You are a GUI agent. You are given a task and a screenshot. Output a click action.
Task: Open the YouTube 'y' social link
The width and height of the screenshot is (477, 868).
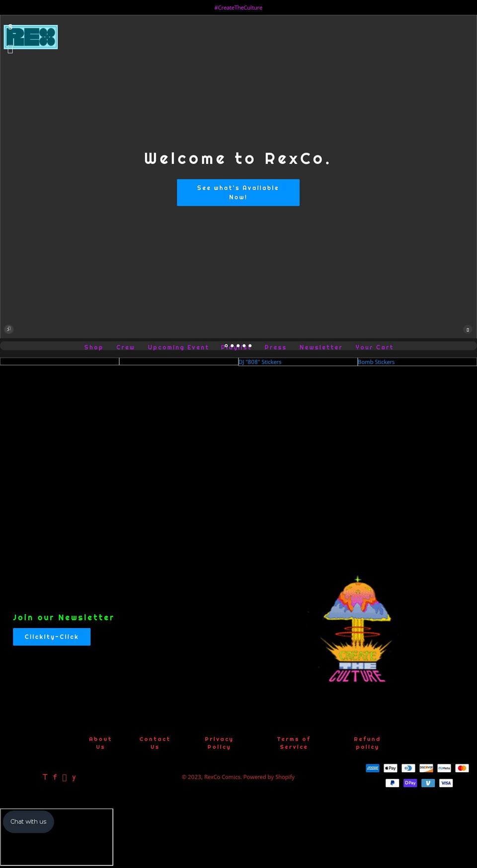[x=74, y=777]
